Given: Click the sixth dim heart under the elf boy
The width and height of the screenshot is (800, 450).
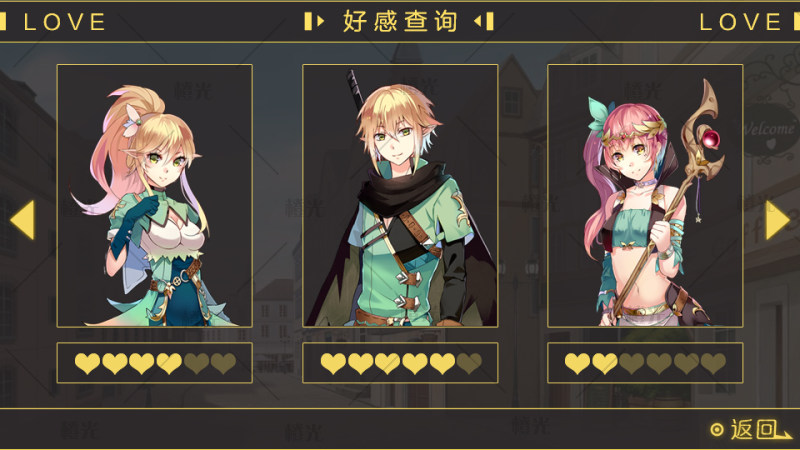Looking at the screenshot, I should (469, 363).
